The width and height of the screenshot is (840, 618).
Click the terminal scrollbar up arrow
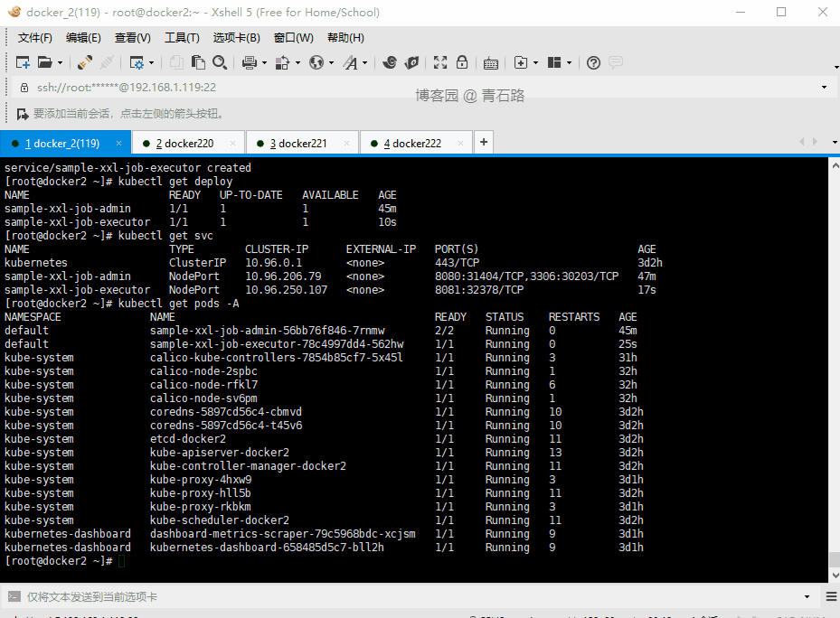point(835,166)
